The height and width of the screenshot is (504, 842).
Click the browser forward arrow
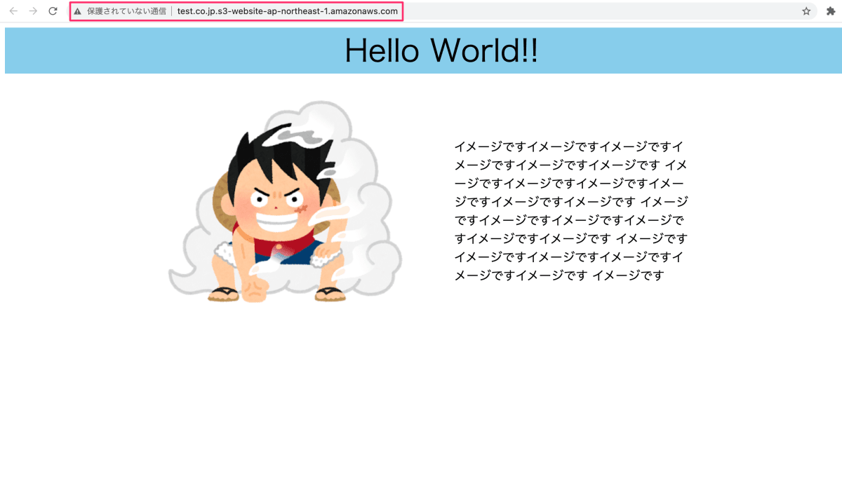coord(33,11)
